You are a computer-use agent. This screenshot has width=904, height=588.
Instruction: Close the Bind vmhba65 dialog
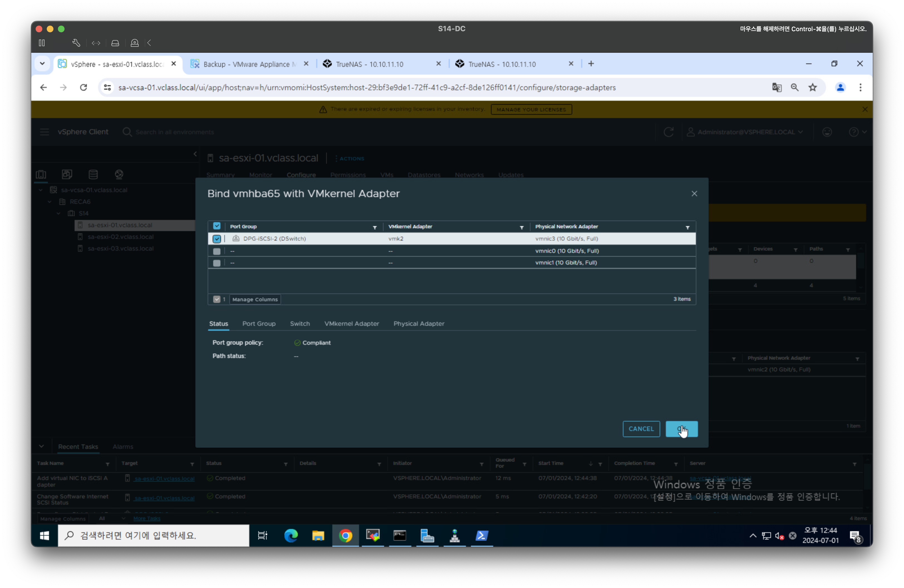point(694,194)
